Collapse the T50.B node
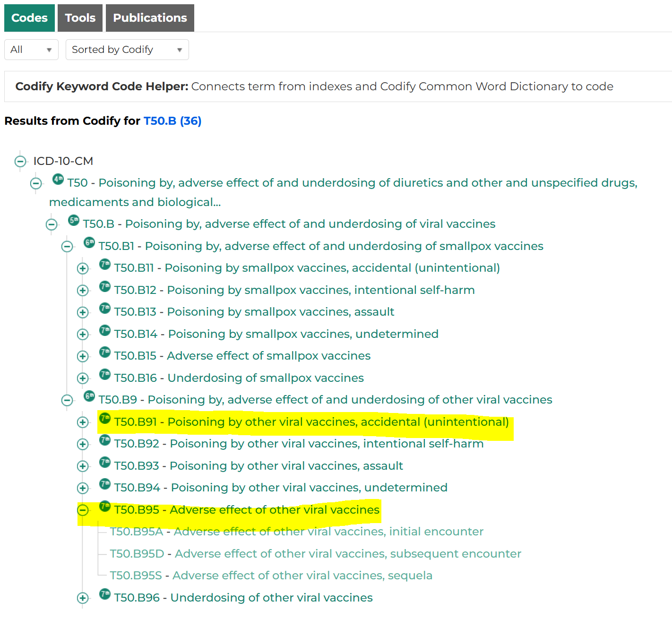 [52, 224]
